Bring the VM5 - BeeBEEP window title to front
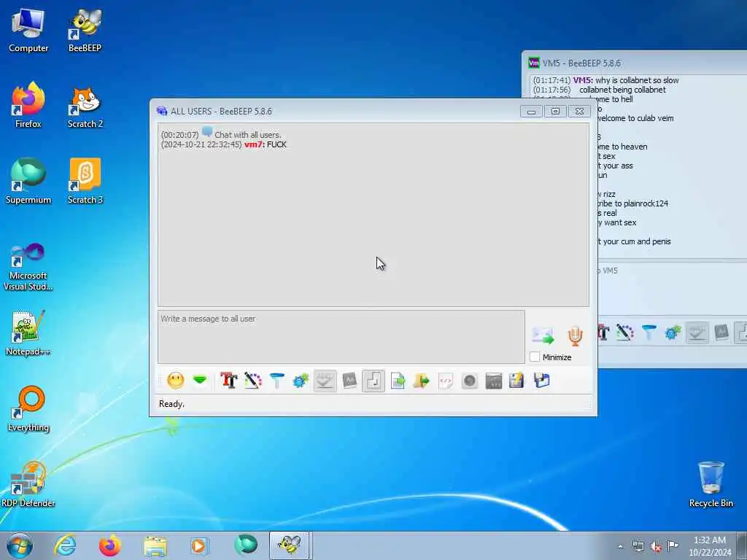This screenshot has width=747, height=560. pos(581,63)
